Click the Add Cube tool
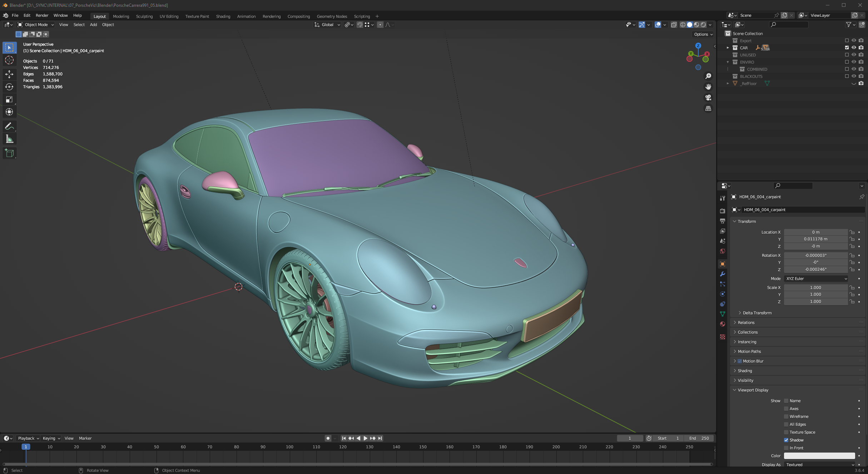The width and height of the screenshot is (868, 474). coord(9,153)
